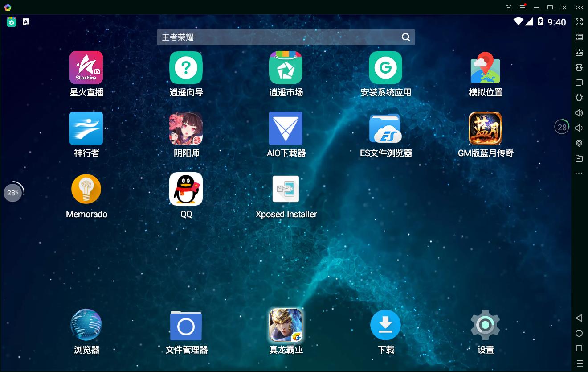Open 文件管理器 file manager
Screen dimensions: 588x372
pos(186,326)
